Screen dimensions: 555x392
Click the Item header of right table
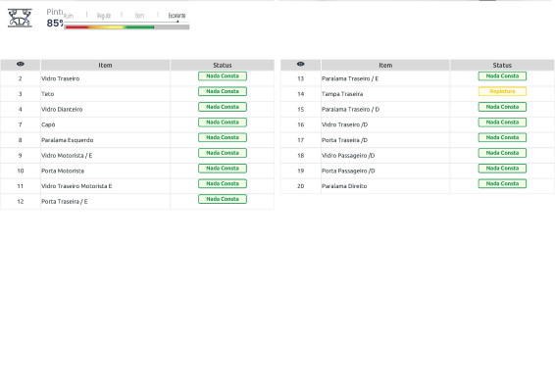coord(385,65)
